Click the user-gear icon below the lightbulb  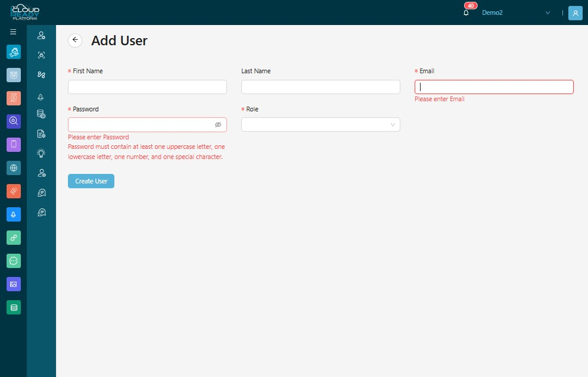42,173
